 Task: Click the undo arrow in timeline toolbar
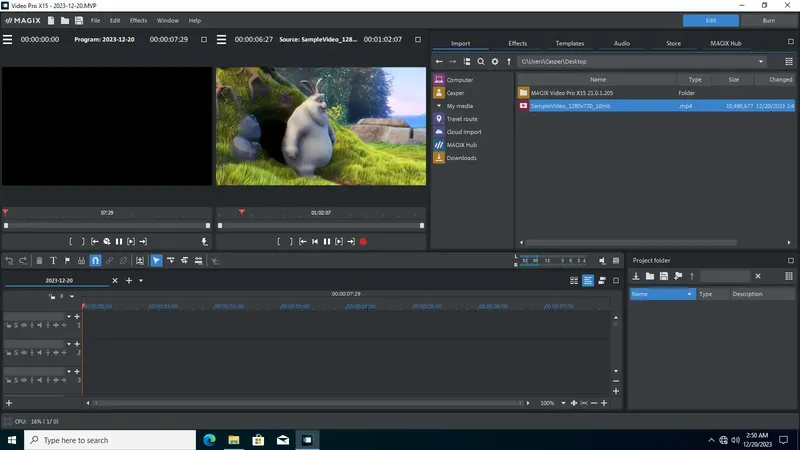coord(10,261)
